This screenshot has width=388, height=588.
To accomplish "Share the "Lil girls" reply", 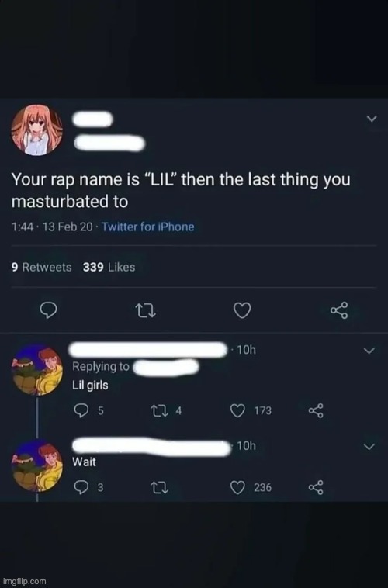I will tap(316, 410).
